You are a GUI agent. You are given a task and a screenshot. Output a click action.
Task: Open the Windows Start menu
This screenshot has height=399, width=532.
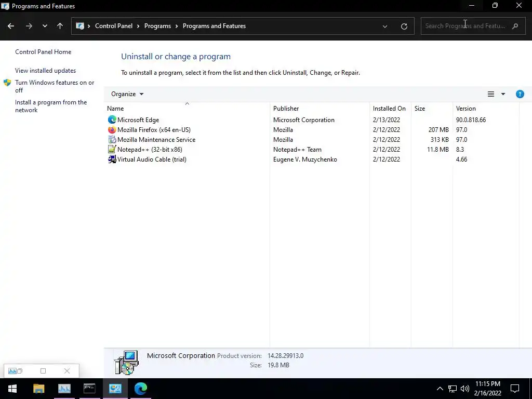(x=12, y=389)
